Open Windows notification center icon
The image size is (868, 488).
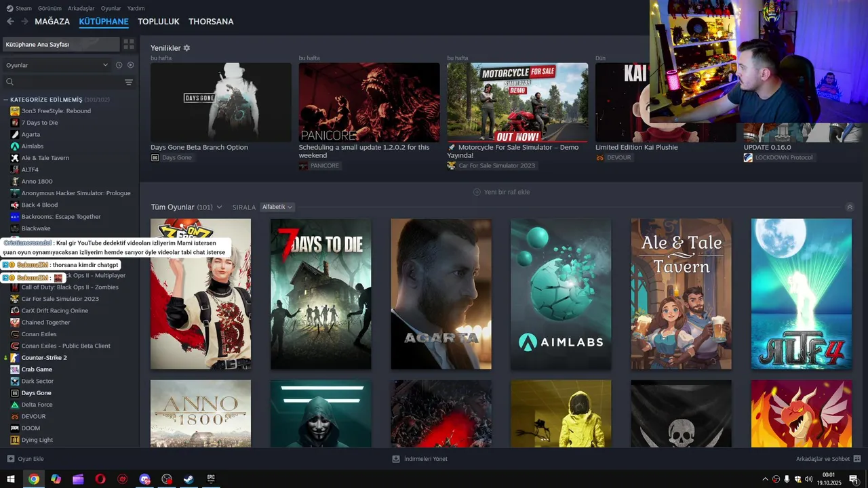tap(853, 479)
